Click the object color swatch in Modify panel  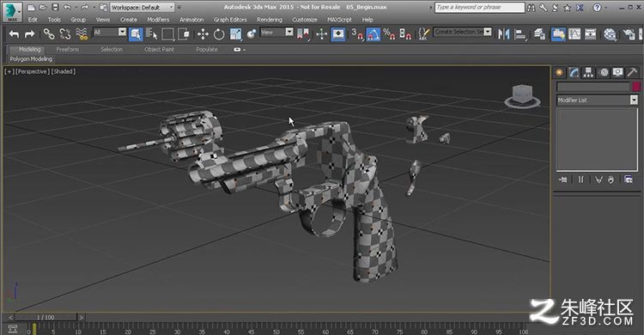[635, 87]
